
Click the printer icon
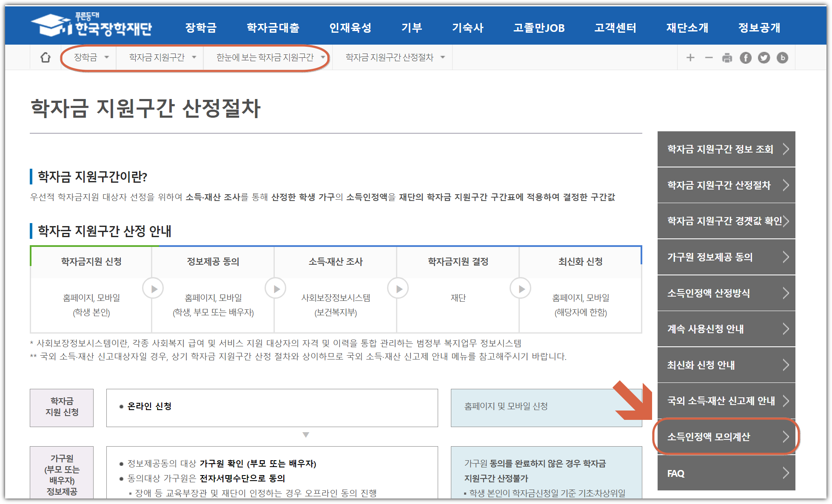coord(727,57)
